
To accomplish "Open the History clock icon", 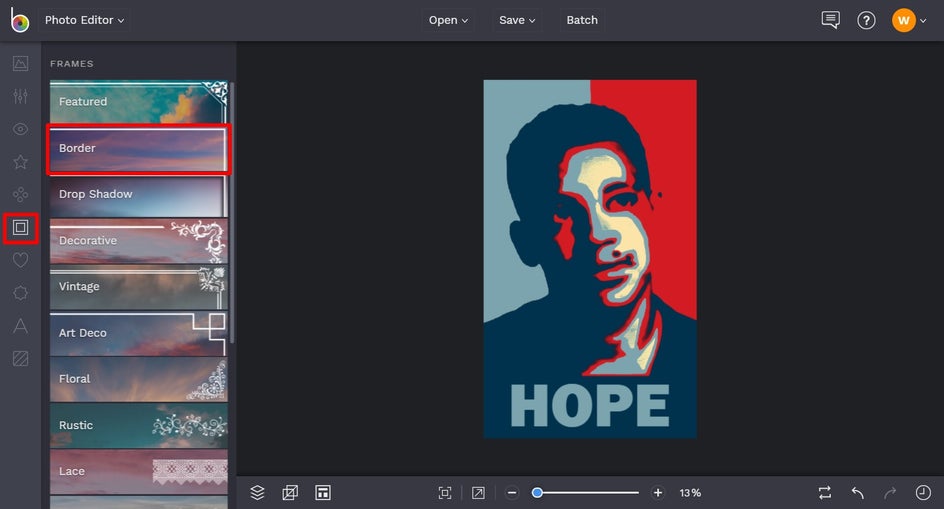I will pos(923,493).
